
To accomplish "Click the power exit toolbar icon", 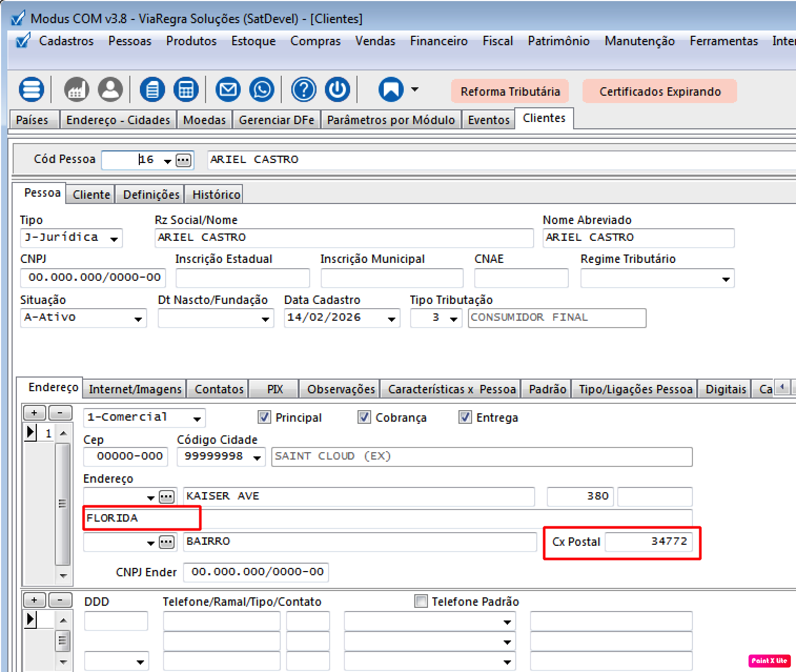I will (x=338, y=89).
